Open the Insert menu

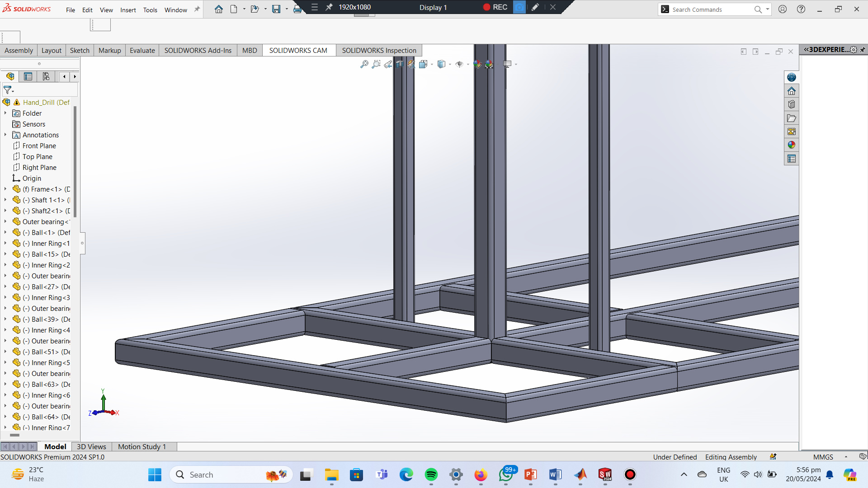click(128, 10)
